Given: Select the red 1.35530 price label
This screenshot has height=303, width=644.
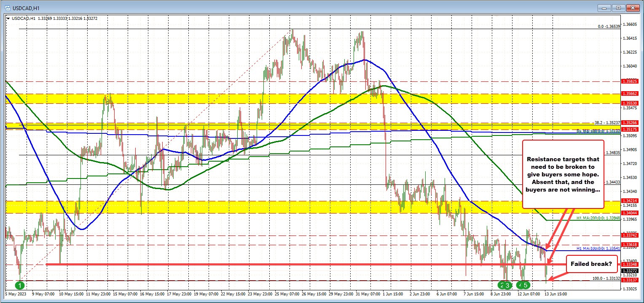Looking at the screenshot, I should tap(630, 103).
